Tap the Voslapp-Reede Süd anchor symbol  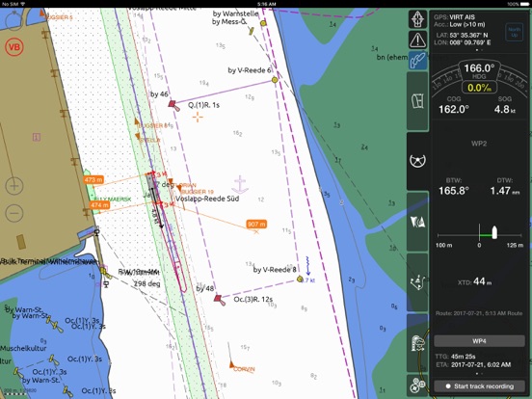point(240,185)
